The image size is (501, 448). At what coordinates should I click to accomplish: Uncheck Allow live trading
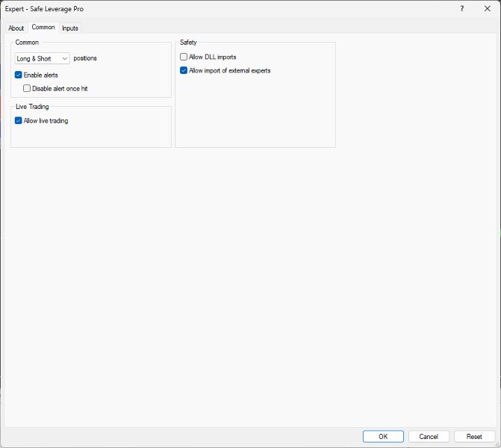[18, 120]
